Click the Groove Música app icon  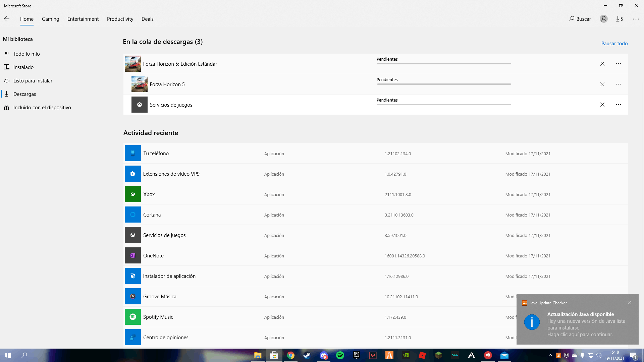coord(133,297)
